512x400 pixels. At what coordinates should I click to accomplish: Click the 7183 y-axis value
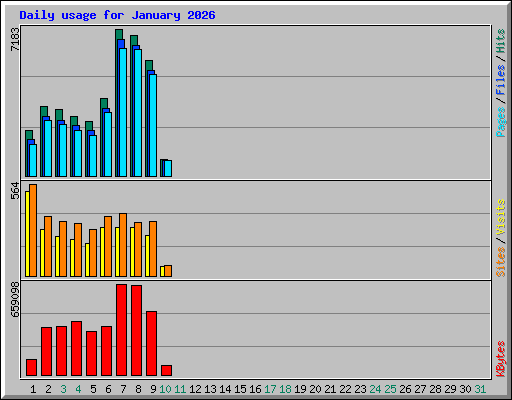tap(15, 39)
